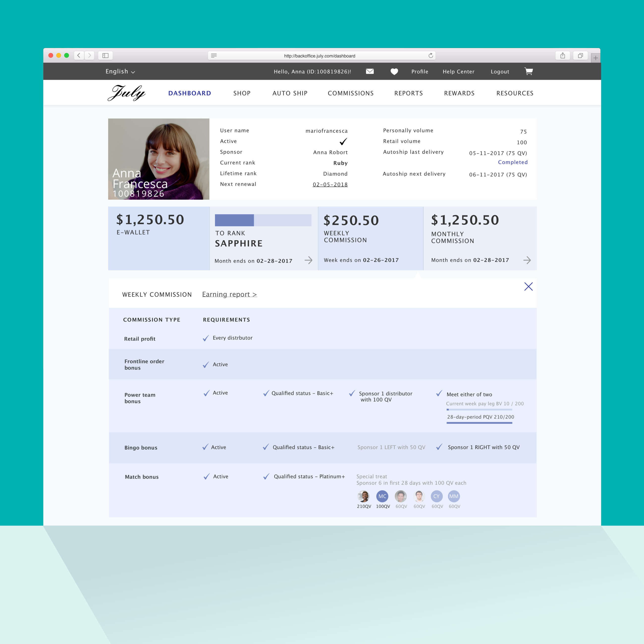Click the Meet either of two checkmark
This screenshot has height=644, width=644.
pyautogui.click(x=439, y=393)
